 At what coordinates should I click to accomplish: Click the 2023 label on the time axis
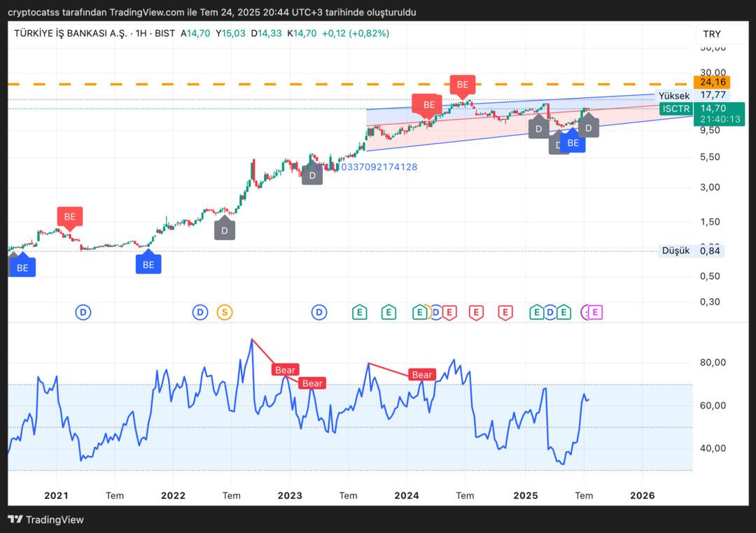290,495
